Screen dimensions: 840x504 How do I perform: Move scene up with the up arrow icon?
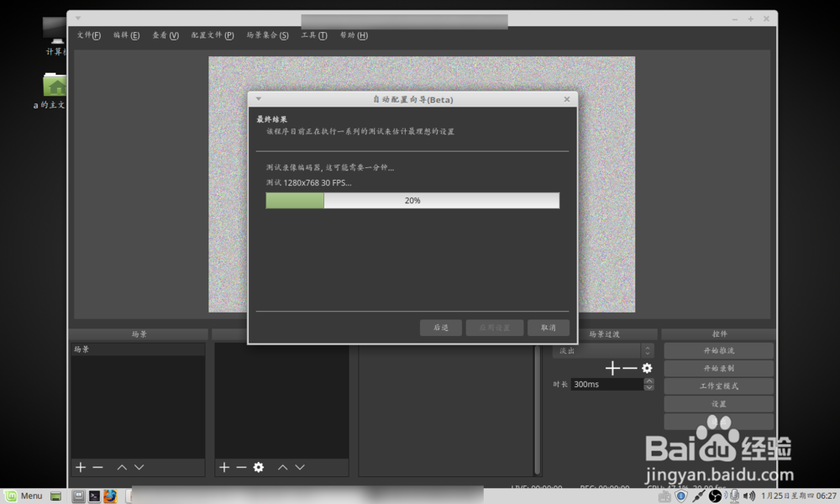[120, 467]
